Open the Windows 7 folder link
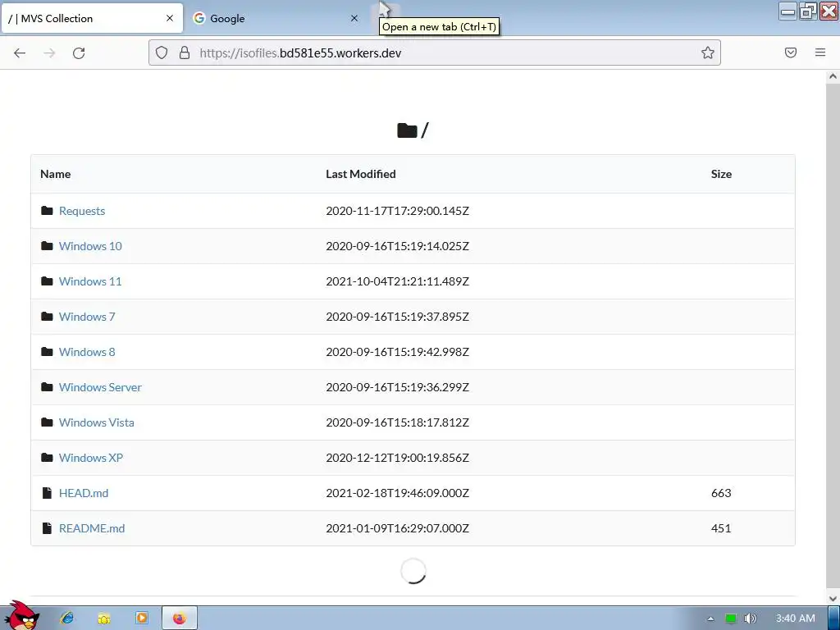840x630 pixels. click(x=87, y=317)
